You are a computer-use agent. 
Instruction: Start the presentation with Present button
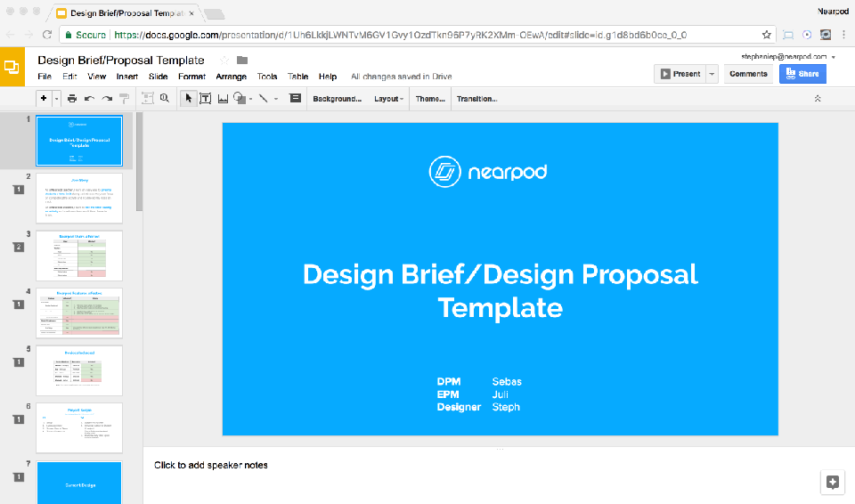tap(680, 74)
